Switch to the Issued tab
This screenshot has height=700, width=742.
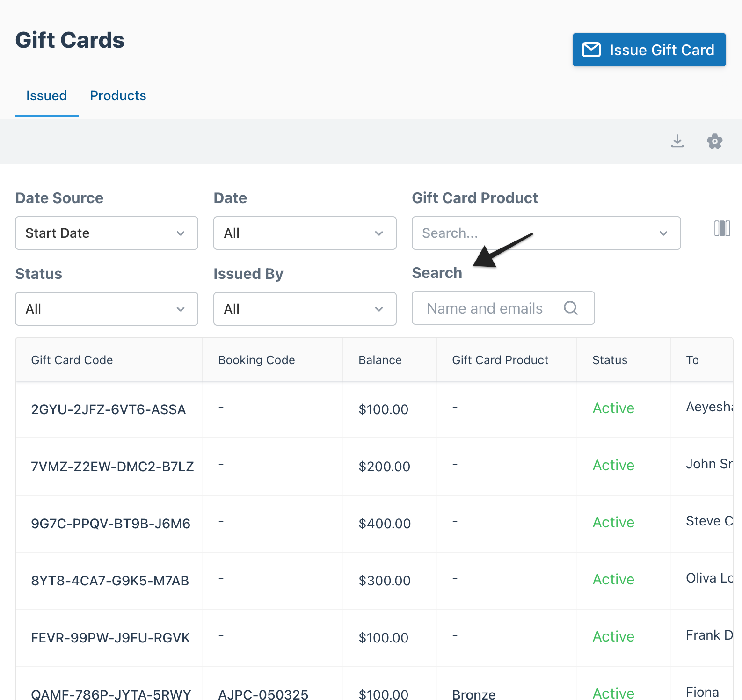pyautogui.click(x=46, y=95)
